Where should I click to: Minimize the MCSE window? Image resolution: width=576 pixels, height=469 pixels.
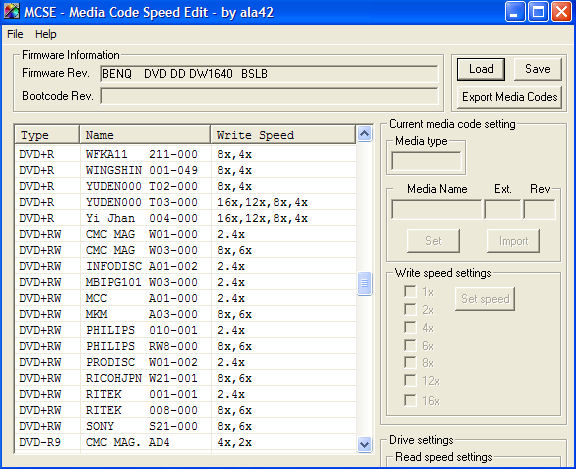click(x=515, y=12)
